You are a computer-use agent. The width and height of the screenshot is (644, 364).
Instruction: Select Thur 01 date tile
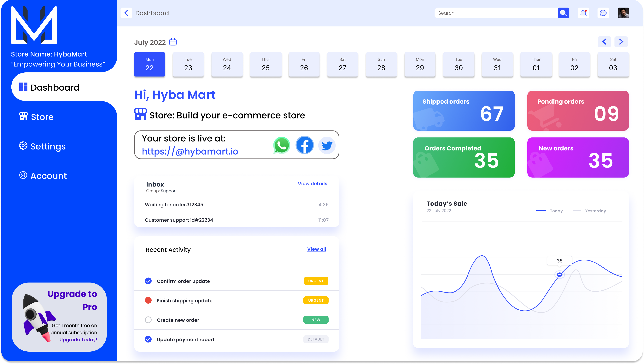point(536,64)
